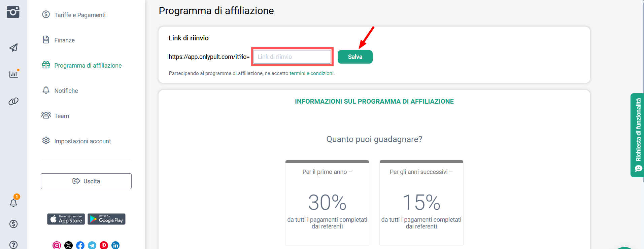
Task: Open the Telegram social icon
Action: [92, 245]
